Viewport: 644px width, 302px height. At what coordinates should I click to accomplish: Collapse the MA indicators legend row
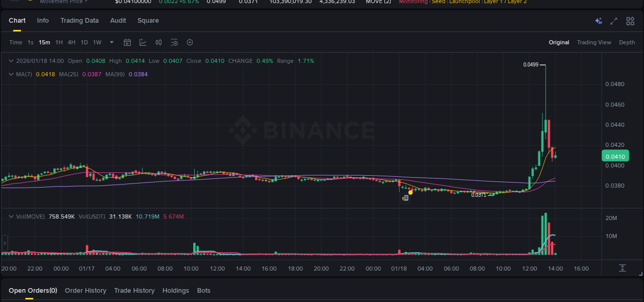[x=11, y=74]
